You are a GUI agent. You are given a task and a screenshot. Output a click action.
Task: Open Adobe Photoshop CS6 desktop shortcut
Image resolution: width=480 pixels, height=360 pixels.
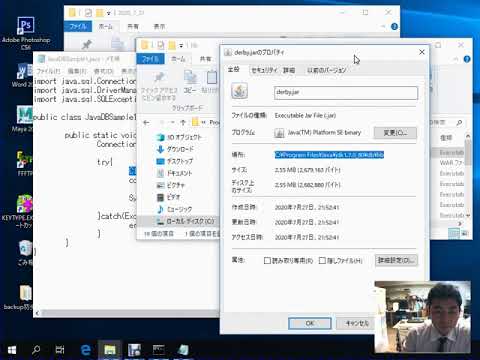[x=26, y=33]
